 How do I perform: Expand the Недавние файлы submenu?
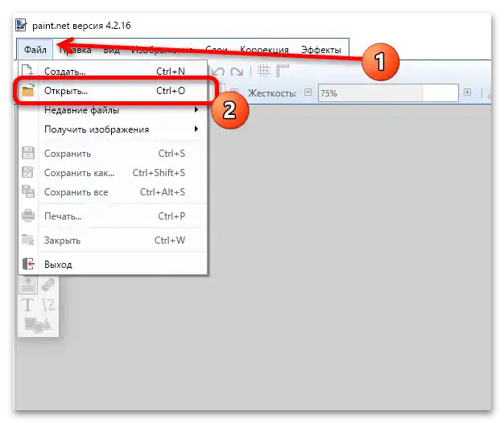114,110
